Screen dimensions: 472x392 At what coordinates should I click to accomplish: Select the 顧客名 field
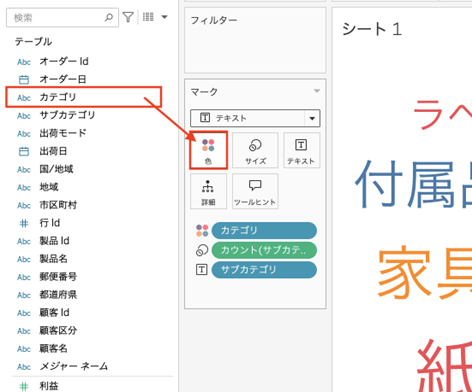pyautogui.click(x=53, y=349)
